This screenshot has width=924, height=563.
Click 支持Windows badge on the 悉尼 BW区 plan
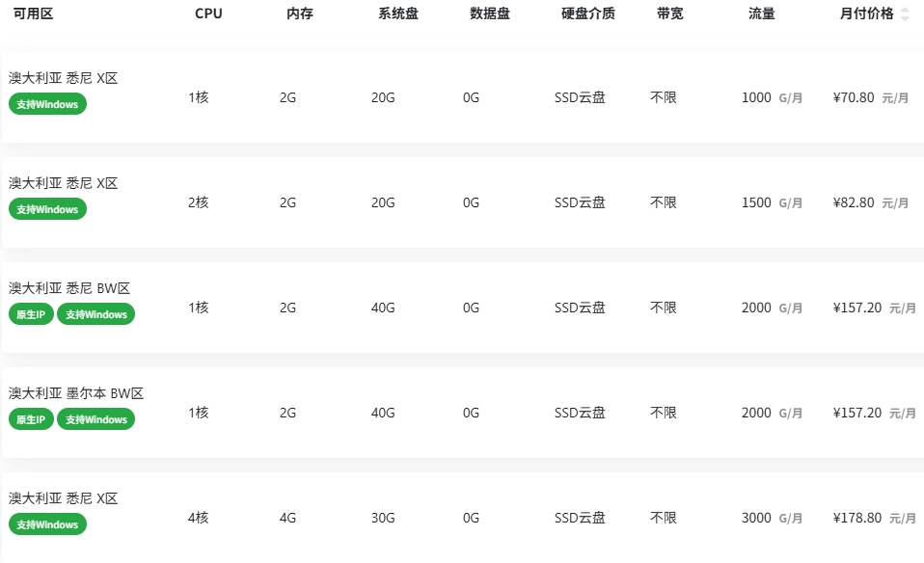pyautogui.click(x=96, y=314)
